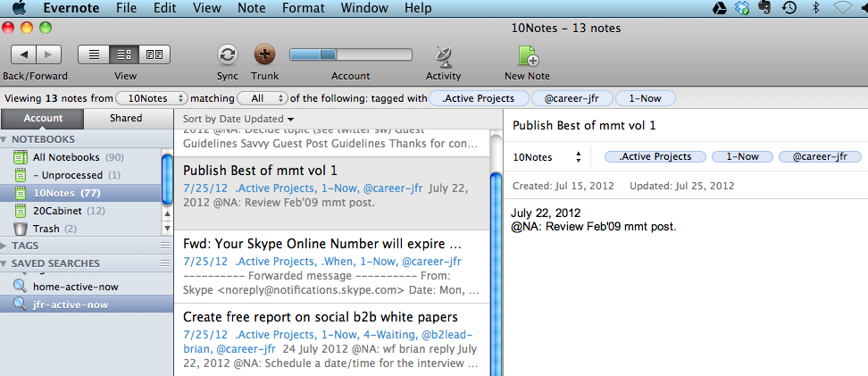Switch to the Account tab

tap(43, 118)
